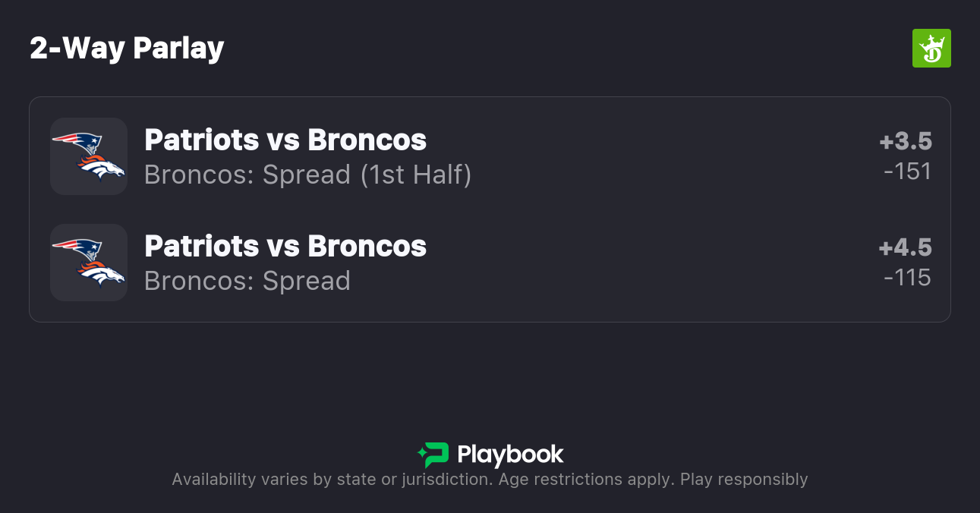The image size is (980, 513).
Task: Open the first Patriots vs Broncos matchup title
Action: coord(285,140)
